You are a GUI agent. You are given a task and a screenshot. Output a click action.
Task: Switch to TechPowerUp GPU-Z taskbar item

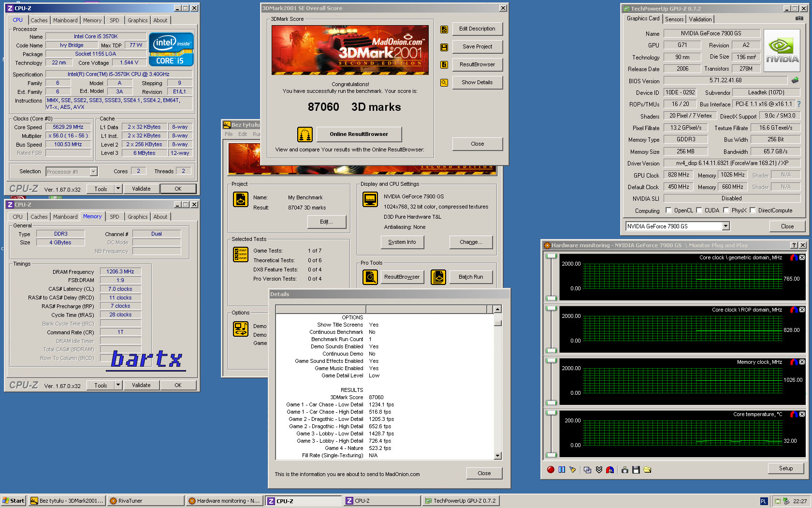[461, 501]
